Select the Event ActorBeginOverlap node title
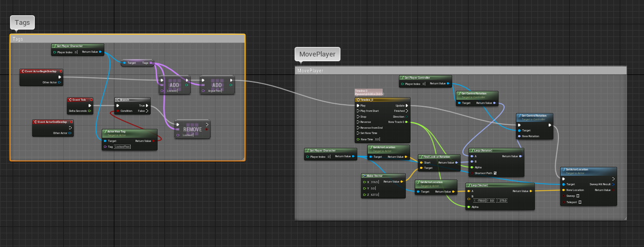 (41, 71)
